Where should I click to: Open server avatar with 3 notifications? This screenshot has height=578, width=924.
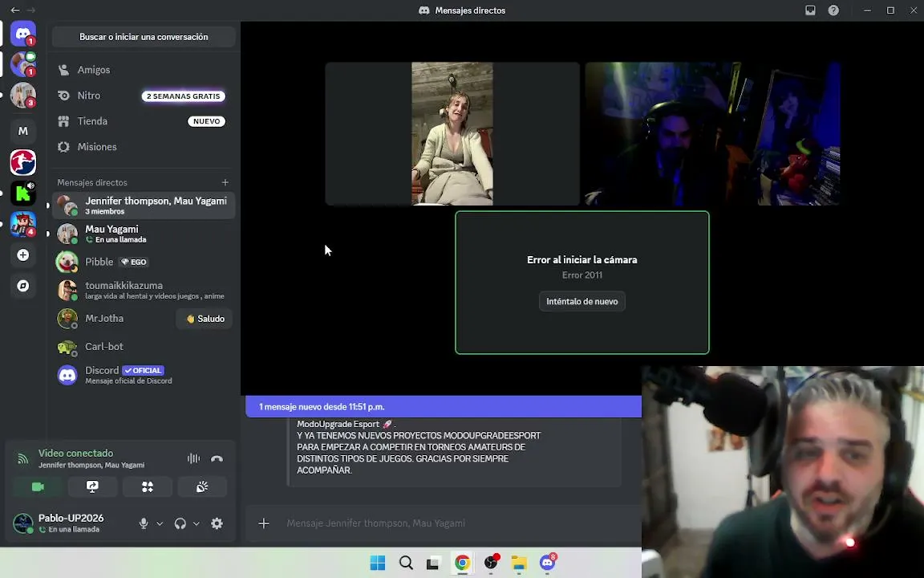(23, 96)
